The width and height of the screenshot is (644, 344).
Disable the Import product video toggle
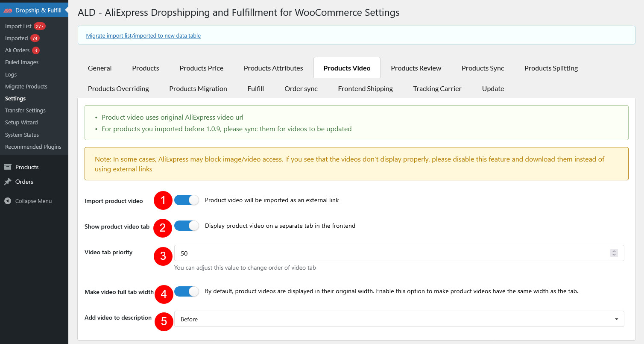pyautogui.click(x=187, y=200)
